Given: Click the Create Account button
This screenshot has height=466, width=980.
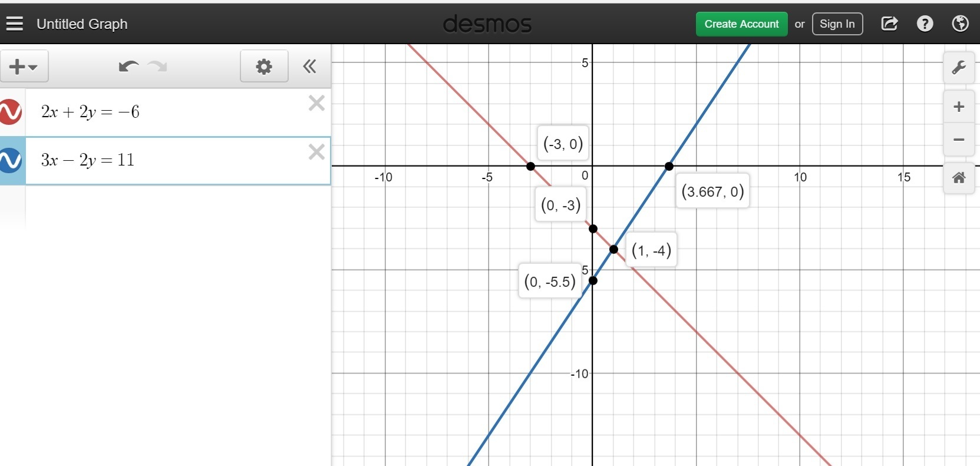Looking at the screenshot, I should (x=741, y=24).
